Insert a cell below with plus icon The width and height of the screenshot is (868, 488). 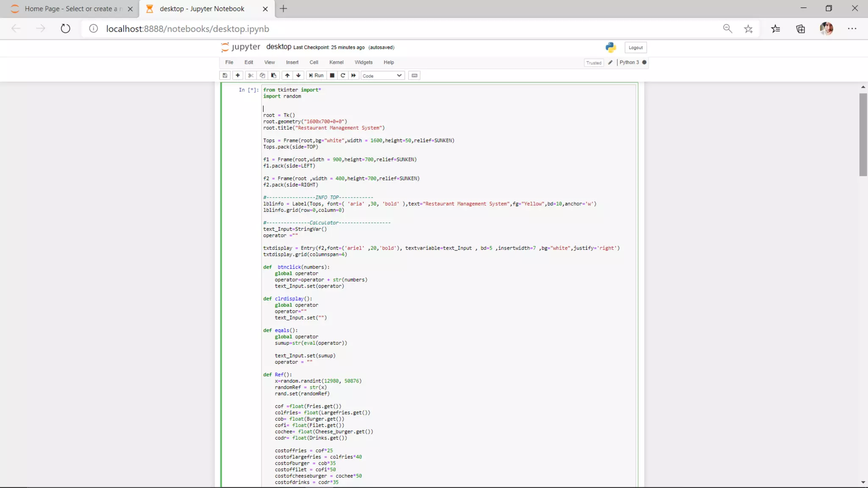(238, 75)
